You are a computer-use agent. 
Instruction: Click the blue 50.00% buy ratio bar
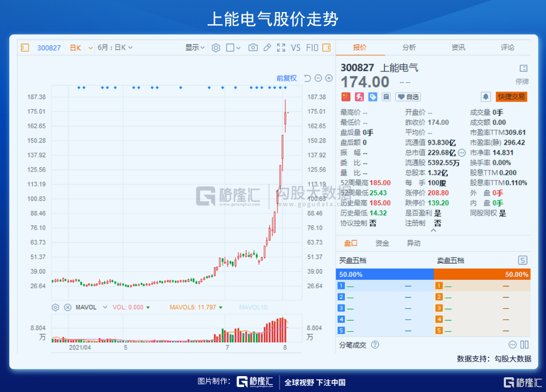click(x=384, y=274)
